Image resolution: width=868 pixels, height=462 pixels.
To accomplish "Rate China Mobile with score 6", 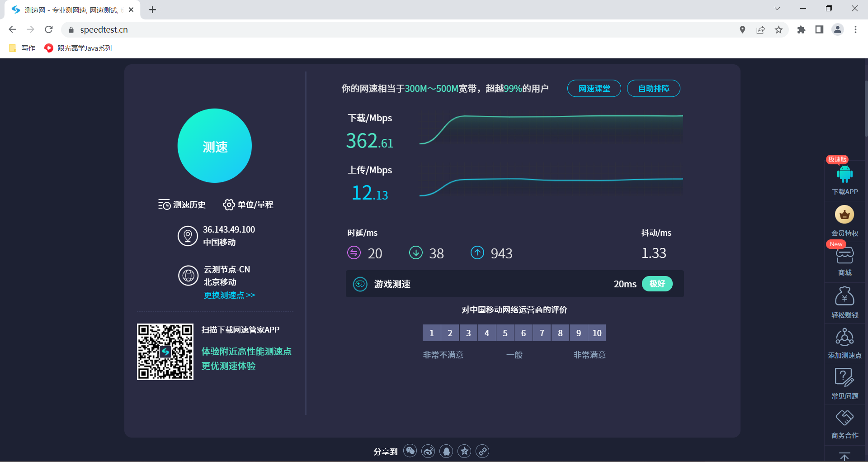I will (524, 333).
